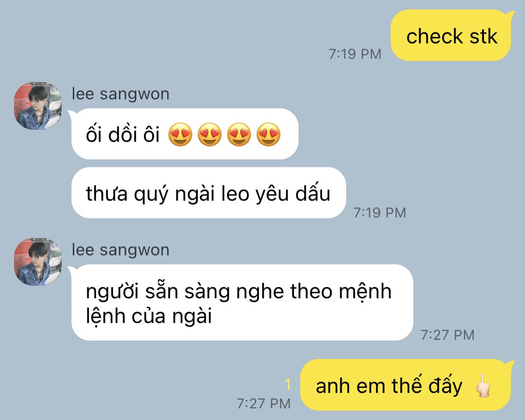The height and width of the screenshot is (420, 525).
Task: Click the middle finger emoji
Action: [483, 386]
